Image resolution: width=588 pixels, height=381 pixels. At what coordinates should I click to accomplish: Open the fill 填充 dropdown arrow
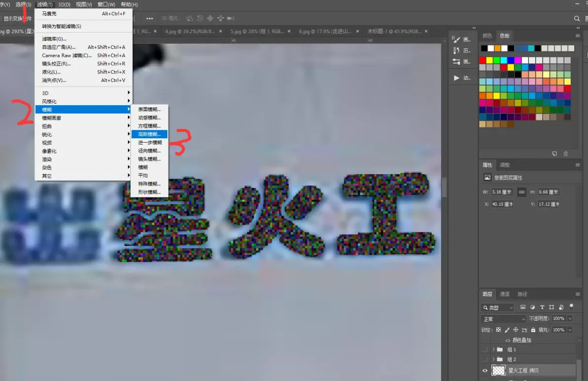(x=570, y=330)
